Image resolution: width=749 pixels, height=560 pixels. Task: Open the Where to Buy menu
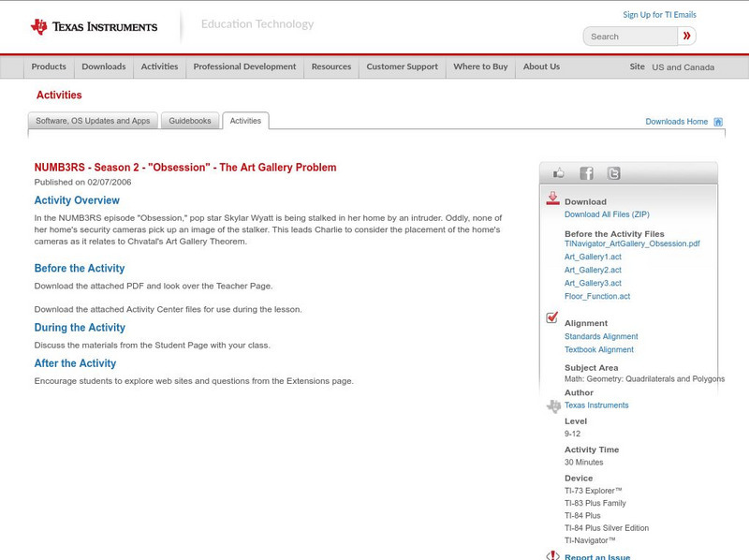point(480,66)
